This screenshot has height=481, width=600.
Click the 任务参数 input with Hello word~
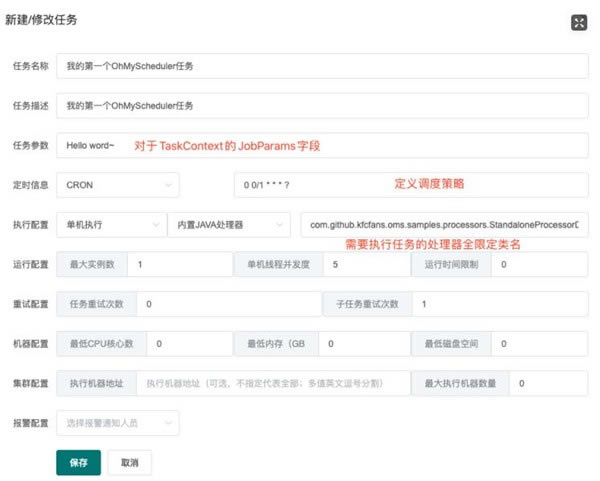pyautogui.click(x=322, y=145)
